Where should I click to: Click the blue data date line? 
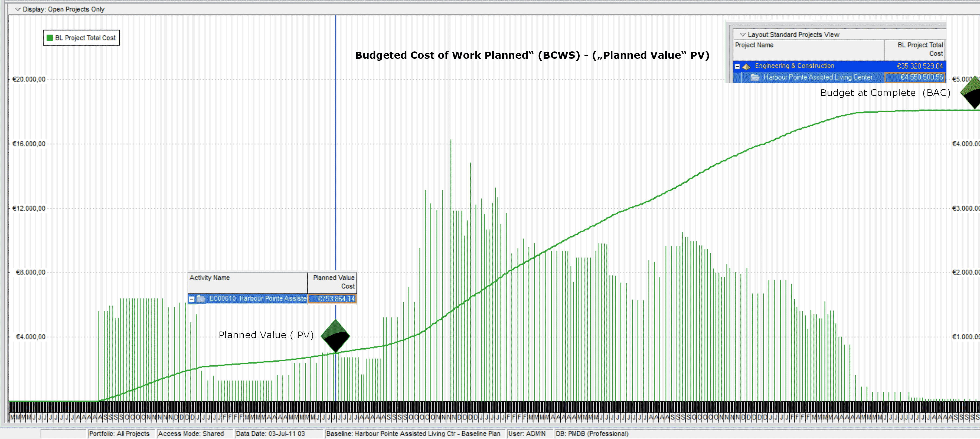335,152
